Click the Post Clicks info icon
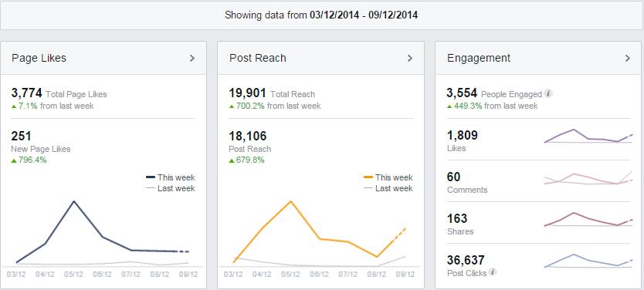This screenshot has height=290, width=644. click(493, 272)
